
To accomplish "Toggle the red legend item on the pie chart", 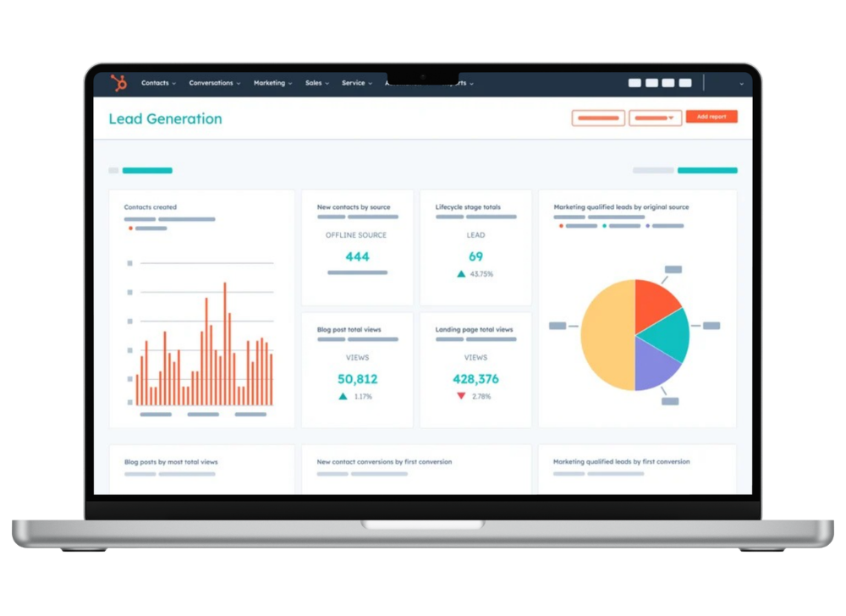I will click(560, 226).
